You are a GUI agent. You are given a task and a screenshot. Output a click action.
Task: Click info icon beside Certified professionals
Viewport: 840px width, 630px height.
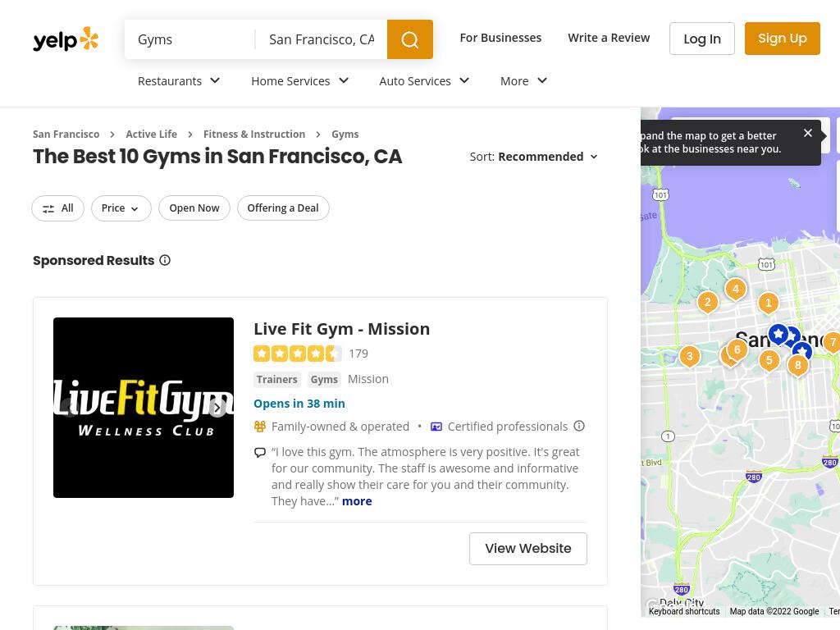tap(579, 426)
